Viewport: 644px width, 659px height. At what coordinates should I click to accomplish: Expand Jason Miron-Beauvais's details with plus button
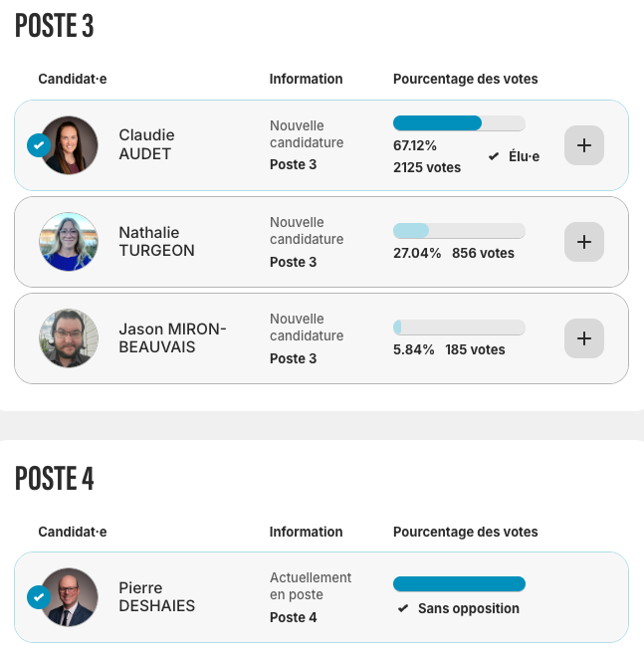(x=584, y=338)
